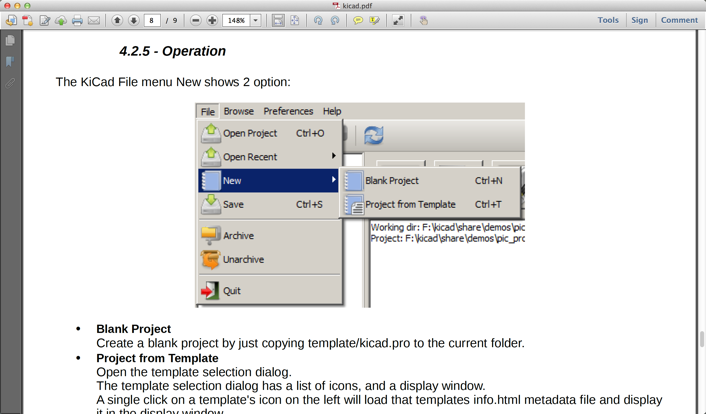
Task: Click the highlighted New menu entry
Action: (268, 181)
